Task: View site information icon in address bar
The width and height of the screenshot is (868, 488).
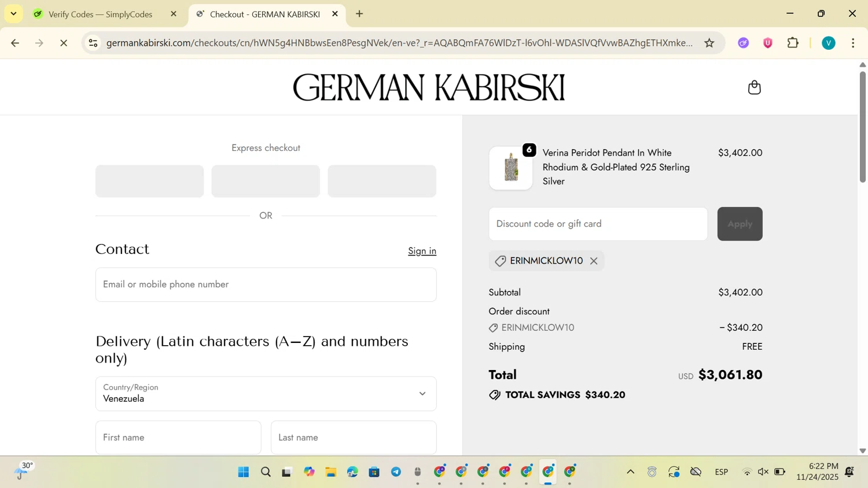Action: point(93,43)
